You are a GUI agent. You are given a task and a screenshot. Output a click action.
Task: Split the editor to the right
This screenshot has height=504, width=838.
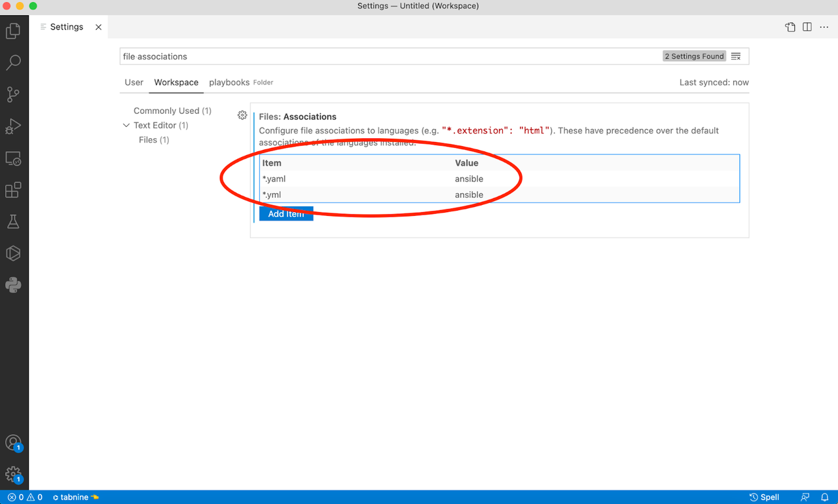(807, 27)
